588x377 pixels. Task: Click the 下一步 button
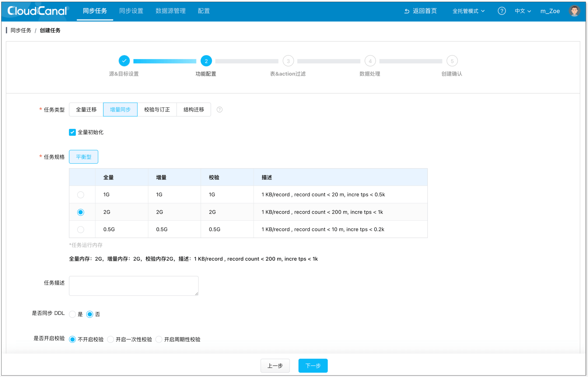coord(313,366)
